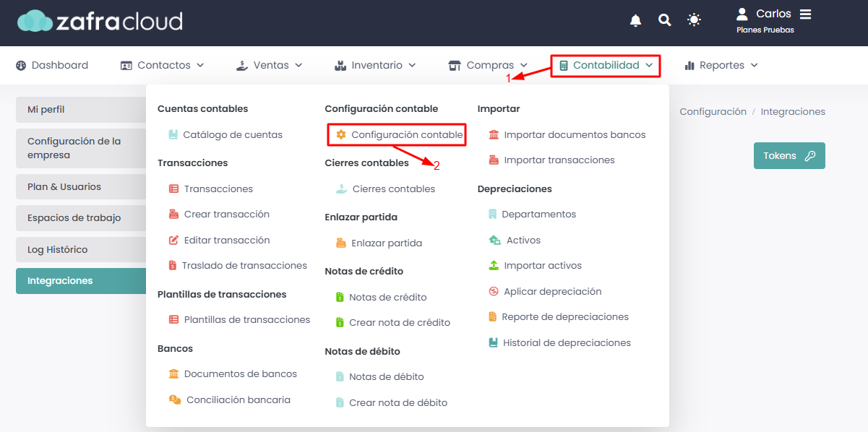Click the Aplicar depreciación icon
Image resolution: width=868 pixels, height=432 pixels.
point(494,291)
